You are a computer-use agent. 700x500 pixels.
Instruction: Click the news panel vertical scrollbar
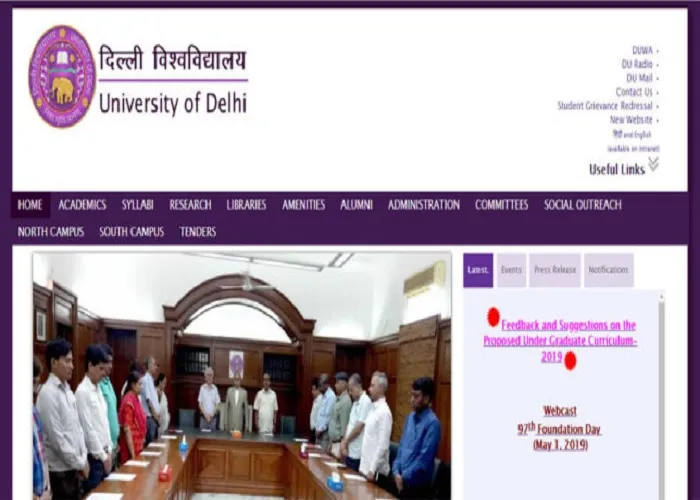click(662, 395)
